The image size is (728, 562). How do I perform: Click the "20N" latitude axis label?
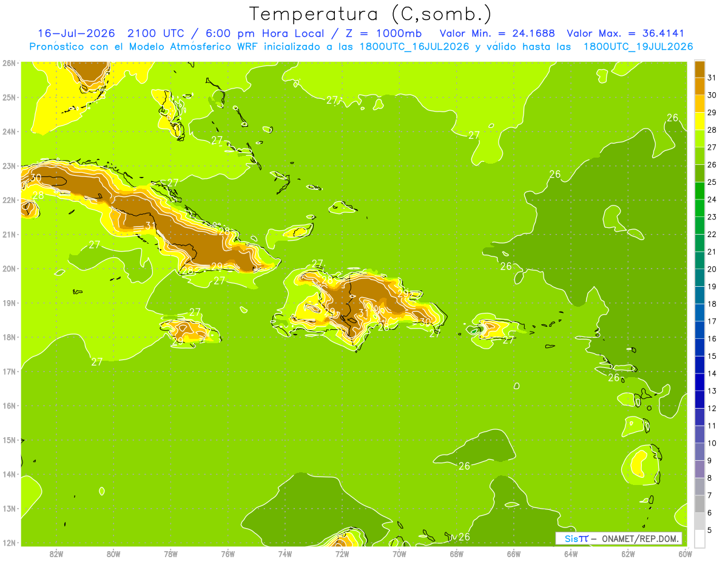point(9,269)
